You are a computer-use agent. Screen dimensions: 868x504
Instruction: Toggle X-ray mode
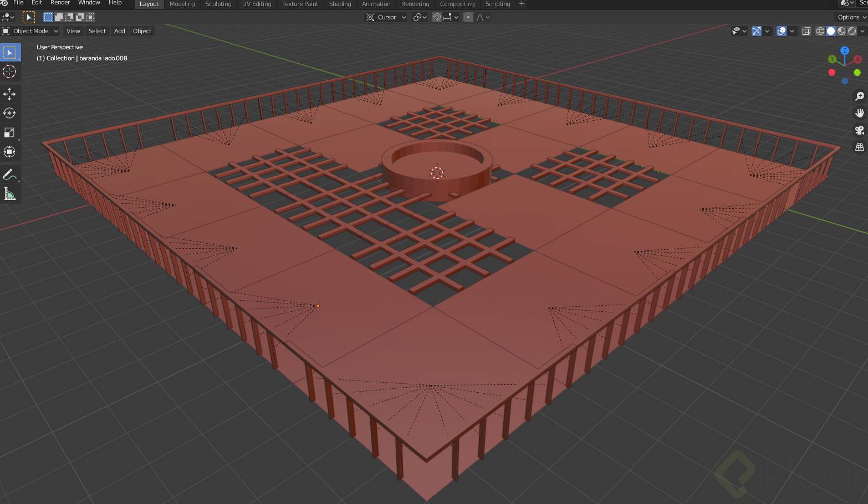point(806,31)
